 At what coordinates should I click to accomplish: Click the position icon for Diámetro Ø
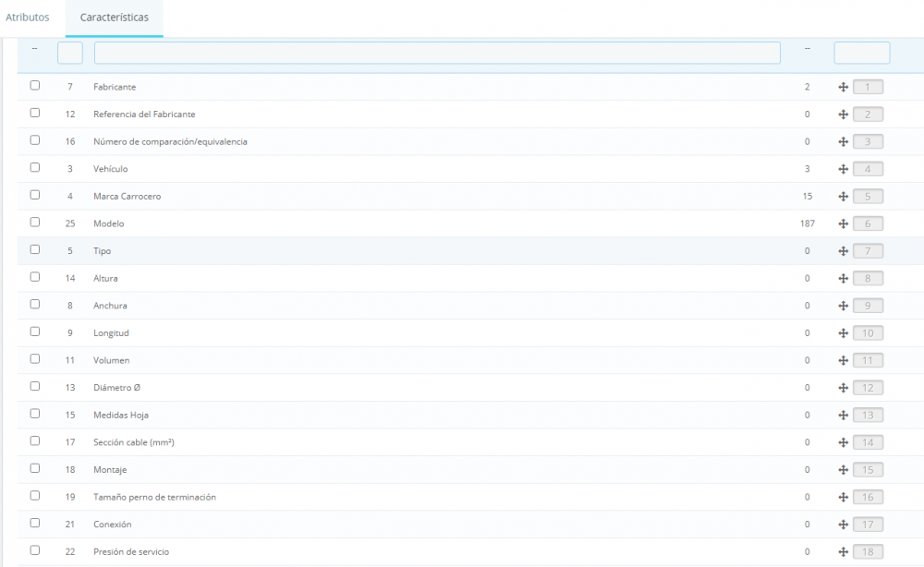click(844, 388)
